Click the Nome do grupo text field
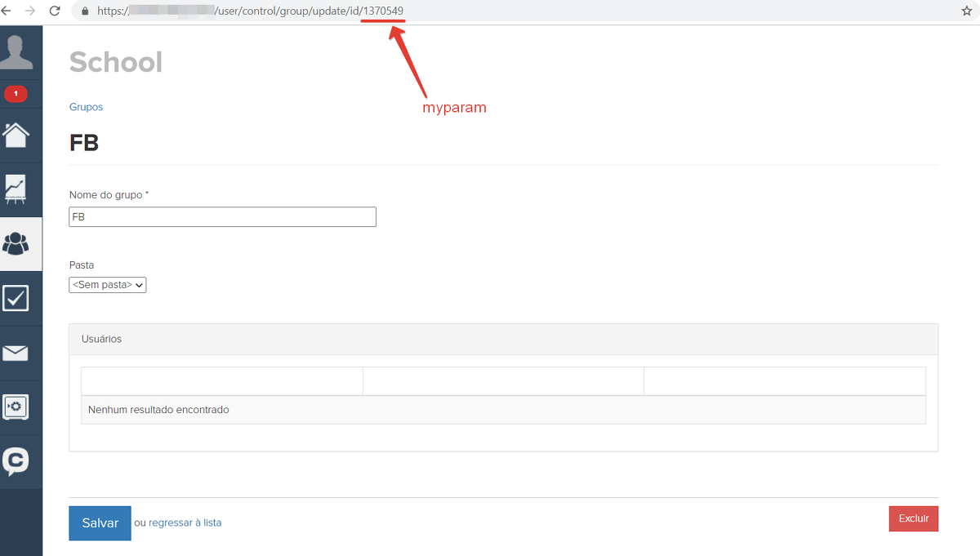 222,217
